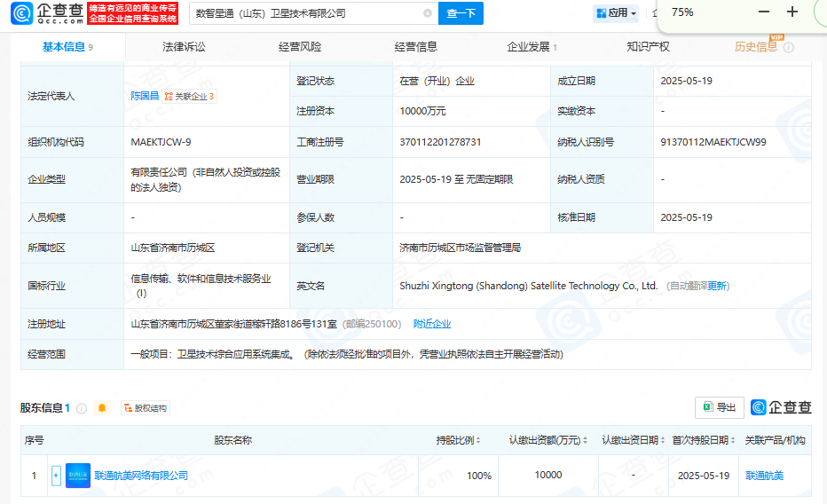Click unified code 91370112MAEKTJCW99
The height and width of the screenshot is (504, 827).
click(713, 142)
